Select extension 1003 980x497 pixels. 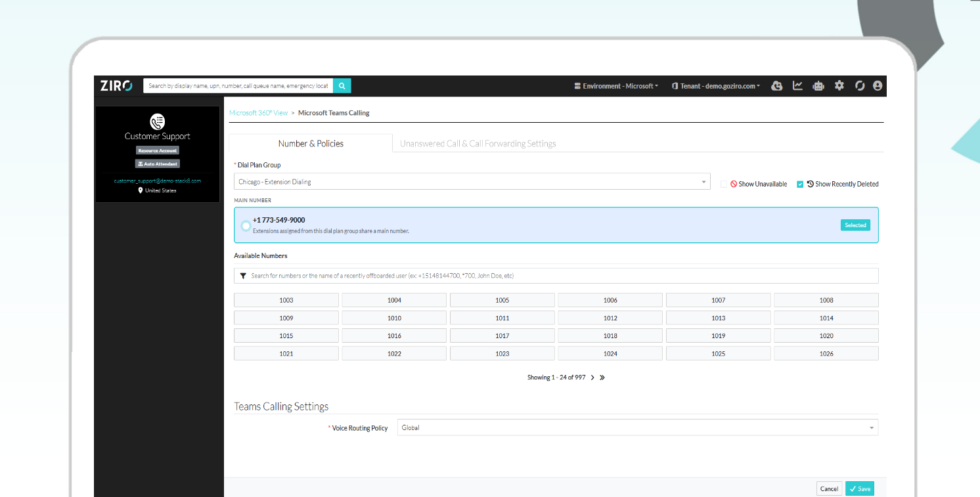(286, 300)
